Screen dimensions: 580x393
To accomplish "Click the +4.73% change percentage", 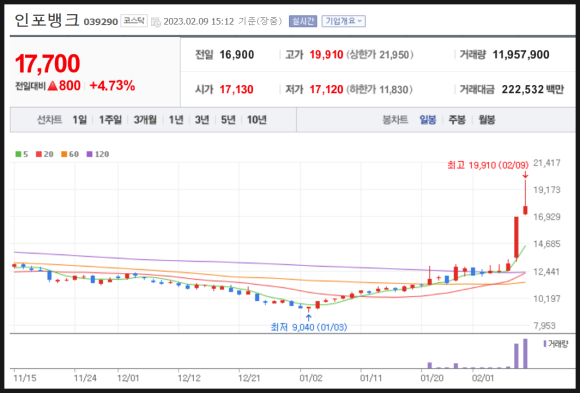I will click(112, 86).
